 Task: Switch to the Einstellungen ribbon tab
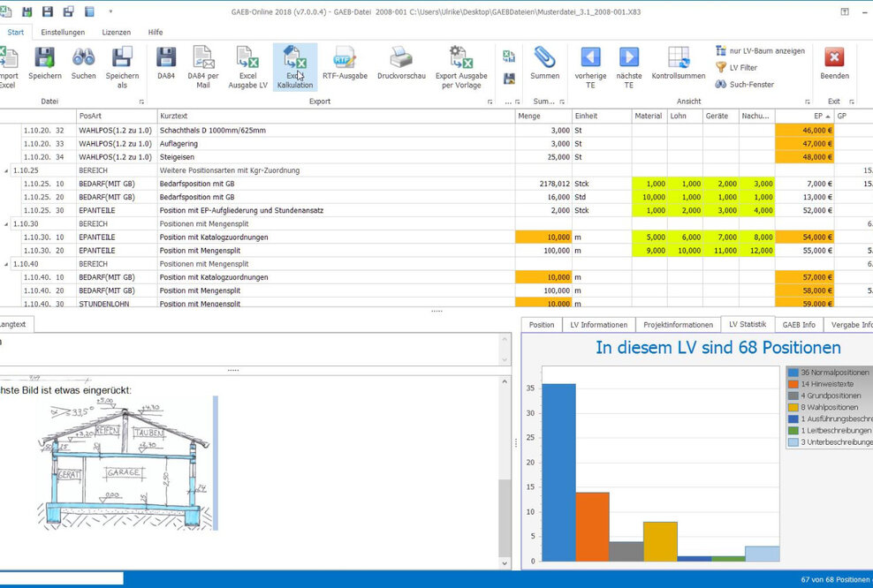[63, 32]
